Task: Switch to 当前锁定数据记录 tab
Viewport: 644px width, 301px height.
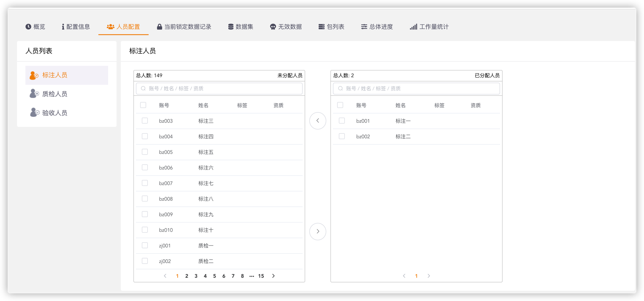Action: pos(184,27)
